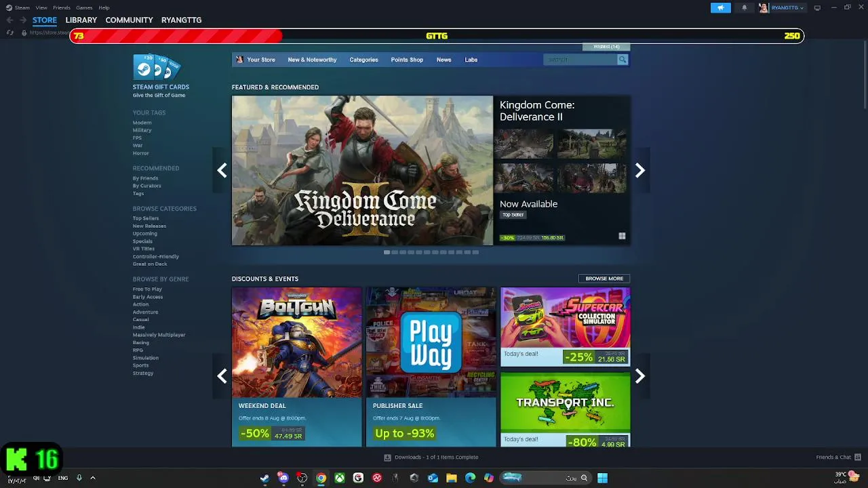This screenshot has height=488, width=868.
Task: Click the BROWSE MORE button
Action: [x=604, y=279]
